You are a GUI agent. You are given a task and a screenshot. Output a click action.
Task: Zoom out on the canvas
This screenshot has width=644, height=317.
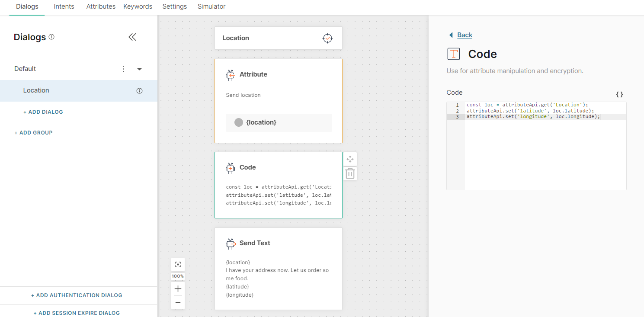click(x=178, y=302)
